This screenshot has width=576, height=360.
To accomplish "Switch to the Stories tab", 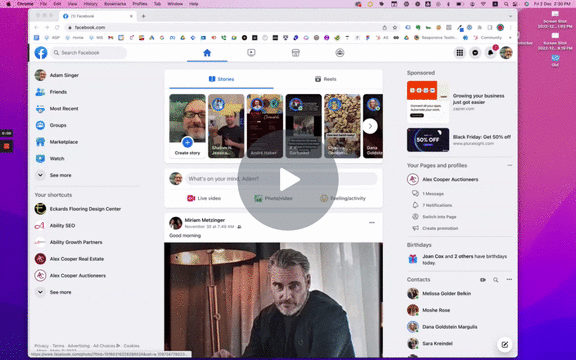I will pos(222,79).
